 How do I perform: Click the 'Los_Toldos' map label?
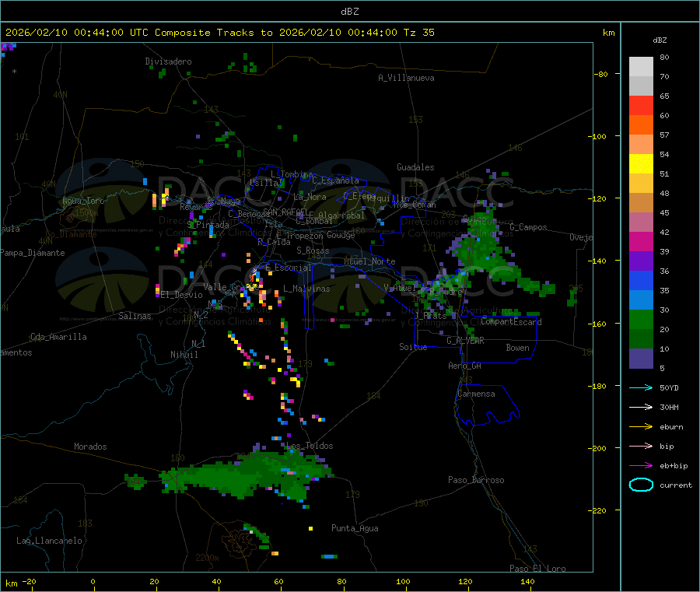(310, 446)
